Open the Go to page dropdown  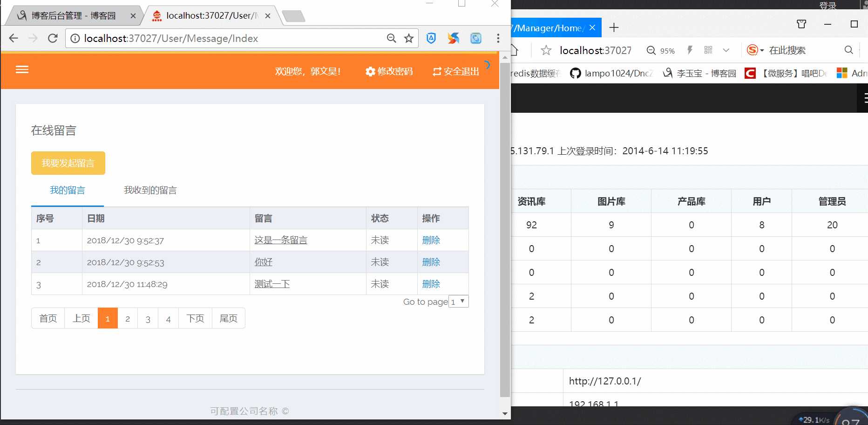(459, 302)
